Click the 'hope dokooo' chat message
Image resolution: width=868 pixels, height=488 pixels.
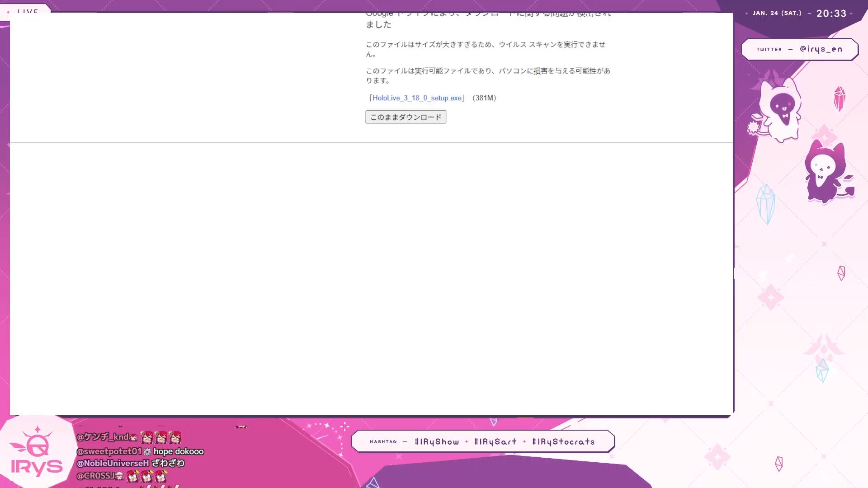click(179, 451)
